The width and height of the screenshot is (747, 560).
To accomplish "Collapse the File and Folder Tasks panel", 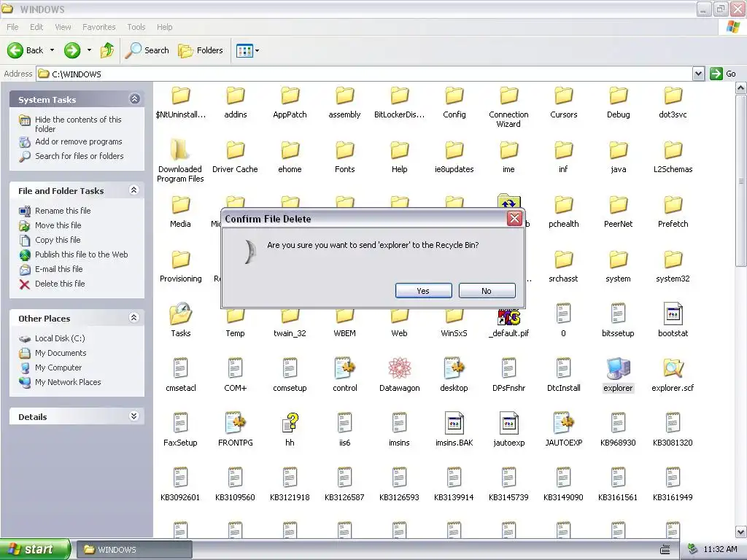I will (134, 190).
